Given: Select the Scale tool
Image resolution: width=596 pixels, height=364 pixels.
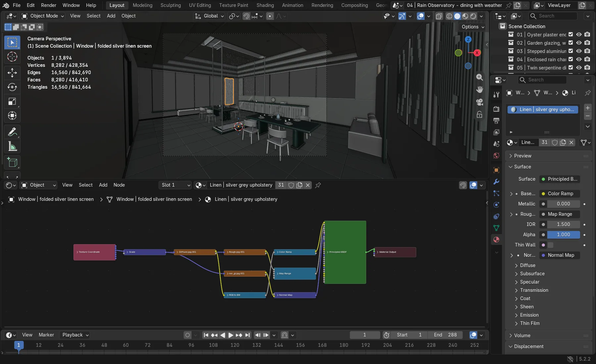Looking at the screenshot, I should click(x=12, y=101).
